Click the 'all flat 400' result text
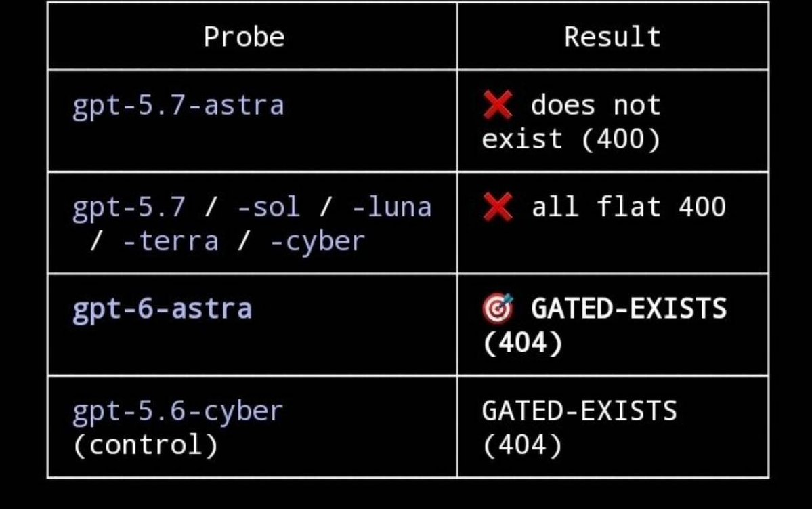Image resolution: width=812 pixels, height=509 pixels. coord(628,207)
